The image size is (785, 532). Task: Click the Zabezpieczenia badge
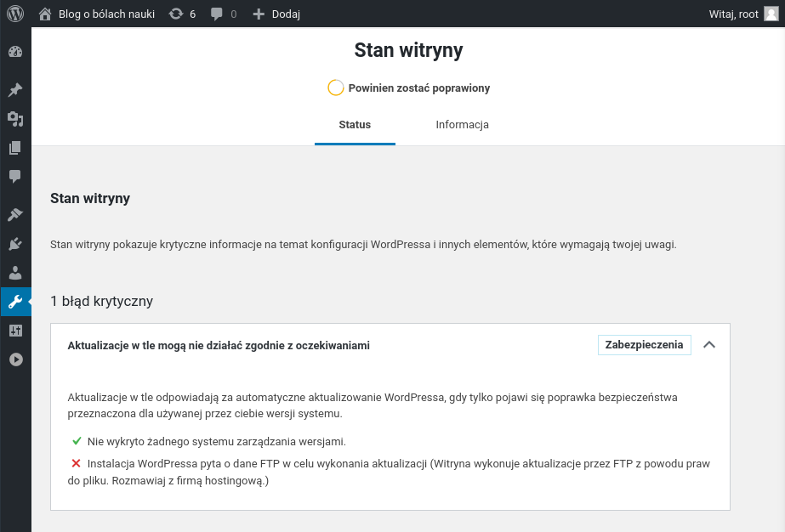645,345
